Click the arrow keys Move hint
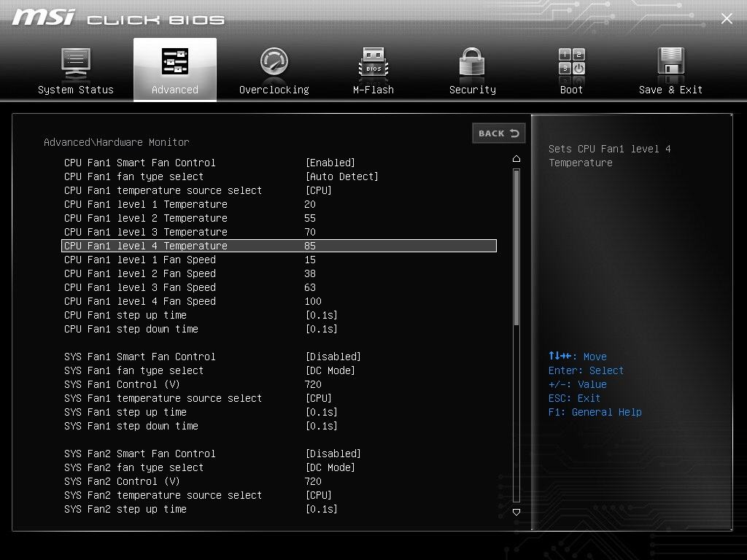Viewport: 747px width, 560px height. (x=578, y=356)
